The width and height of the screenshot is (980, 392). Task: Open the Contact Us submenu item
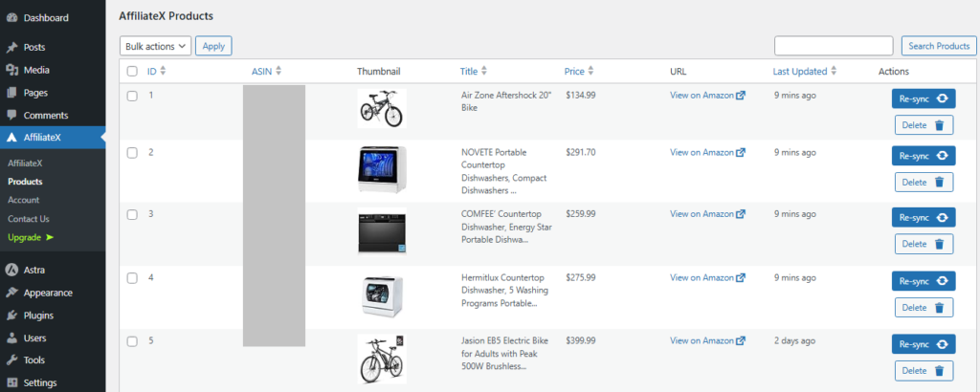28,219
